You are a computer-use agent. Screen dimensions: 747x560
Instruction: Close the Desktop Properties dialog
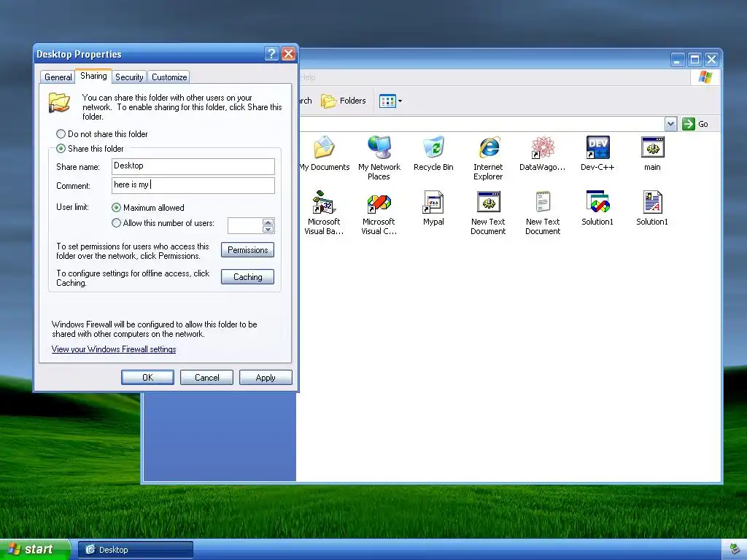tap(288, 54)
